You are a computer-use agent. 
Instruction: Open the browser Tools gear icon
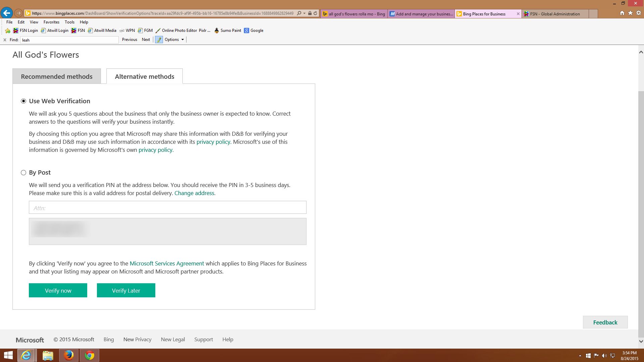(x=639, y=13)
